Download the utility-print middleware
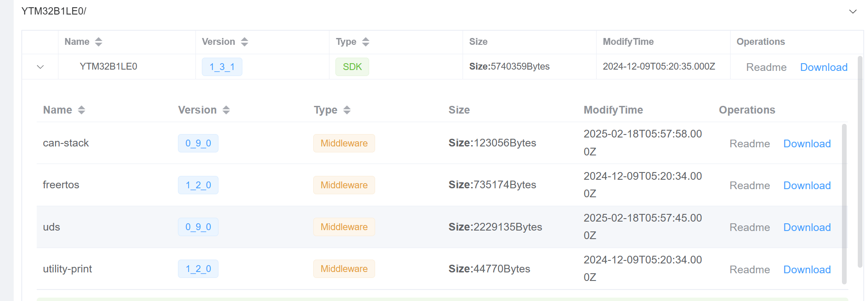The image size is (868, 301). click(x=807, y=270)
